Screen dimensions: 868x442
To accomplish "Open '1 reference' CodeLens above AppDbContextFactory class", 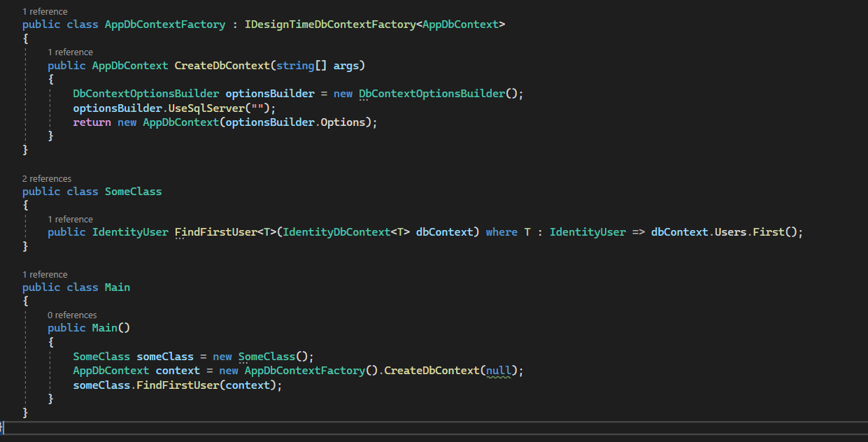I will click(x=45, y=12).
